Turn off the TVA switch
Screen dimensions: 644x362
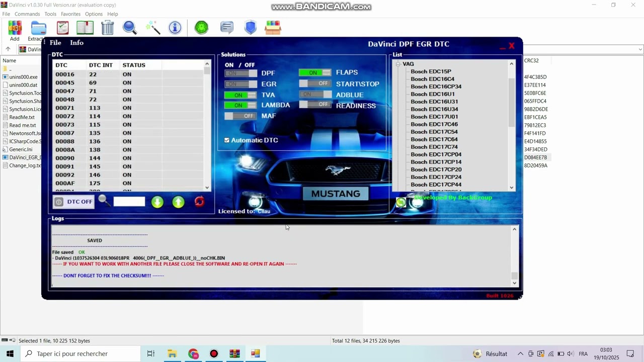pos(240,95)
